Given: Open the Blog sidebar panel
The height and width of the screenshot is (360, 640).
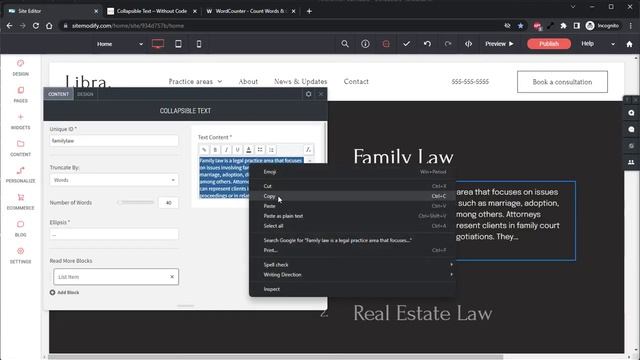Looking at the screenshot, I should [20, 229].
